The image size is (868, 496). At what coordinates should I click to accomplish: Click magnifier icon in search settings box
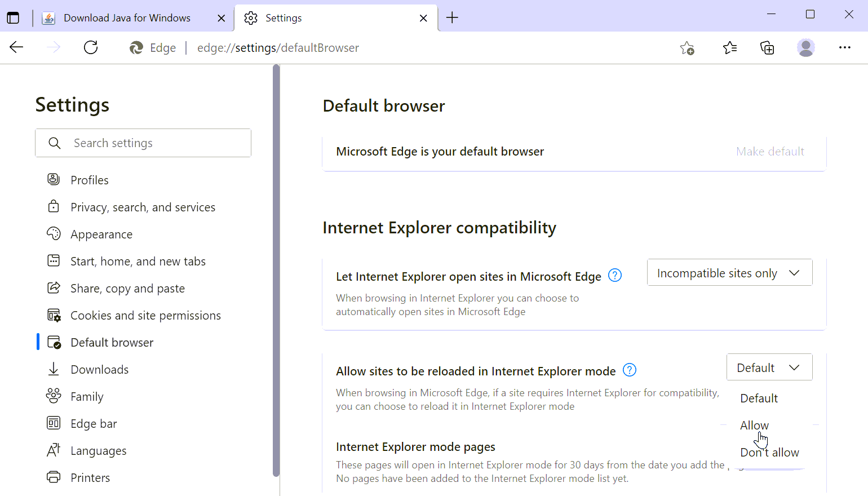click(x=55, y=143)
